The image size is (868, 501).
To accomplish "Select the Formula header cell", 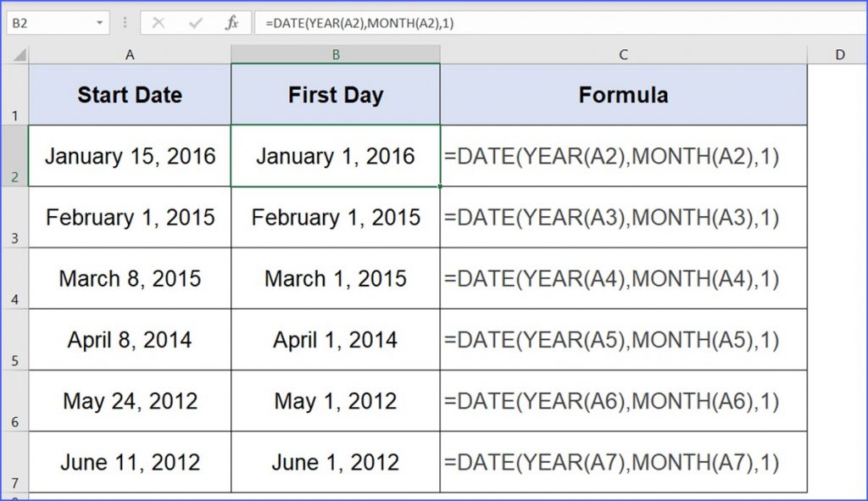I will pyautogui.click(x=623, y=95).
